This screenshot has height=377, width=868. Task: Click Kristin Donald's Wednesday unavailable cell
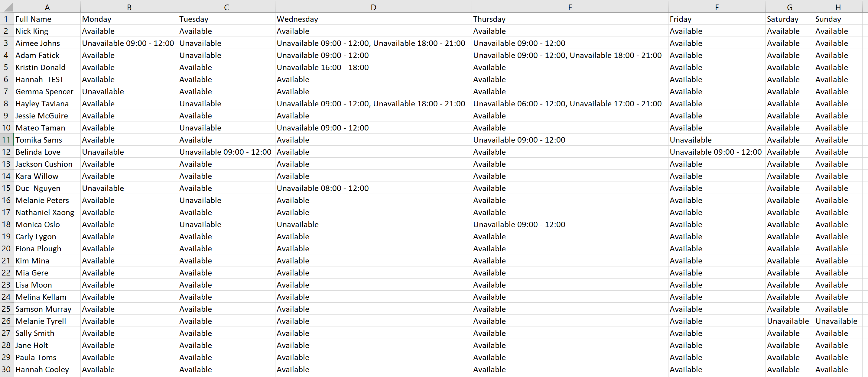tap(323, 67)
